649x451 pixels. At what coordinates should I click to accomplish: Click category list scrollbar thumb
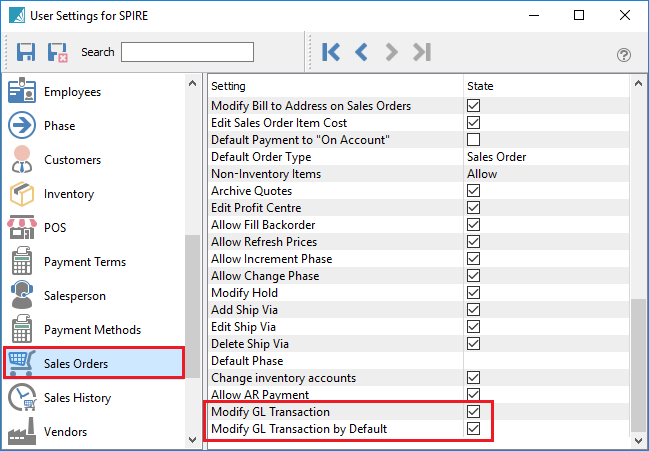tap(192, 306)
